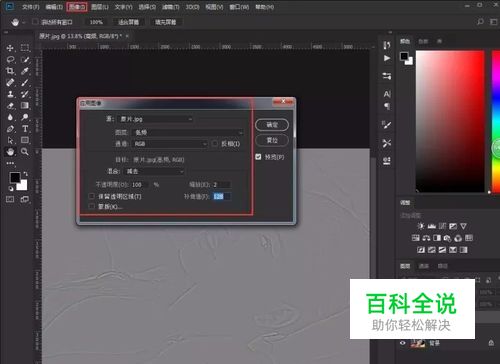Select the Horizontal Type tool
This screenshot has height=364, width=500.
pyautogui.click(x=25, y=129)
